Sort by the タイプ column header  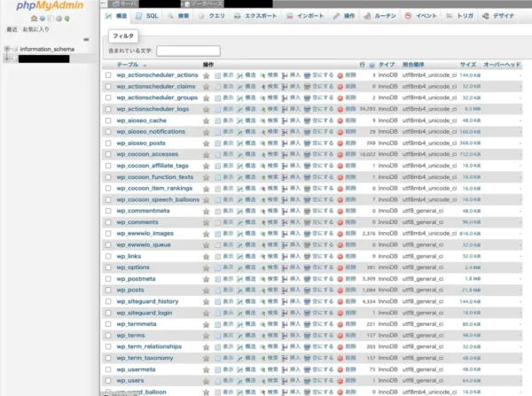point(387,65)
